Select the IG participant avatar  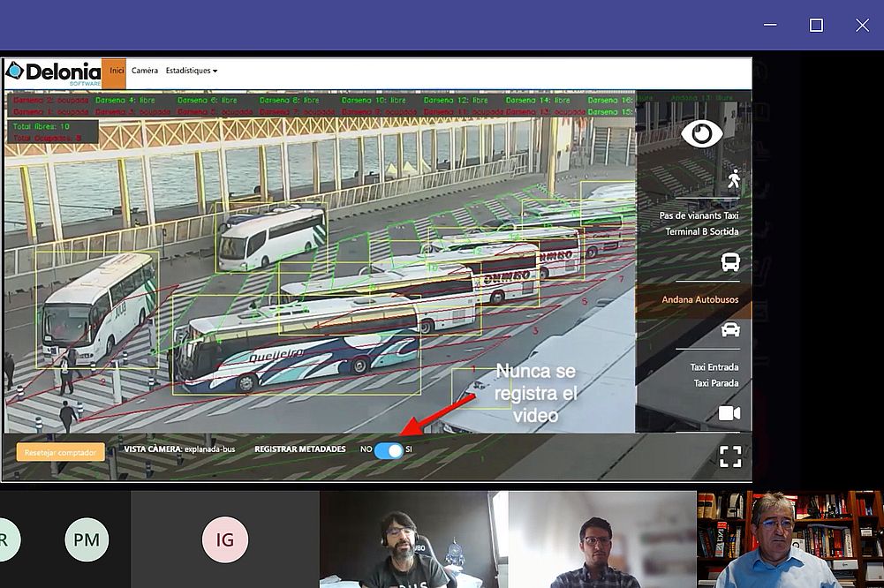[225, 539]
